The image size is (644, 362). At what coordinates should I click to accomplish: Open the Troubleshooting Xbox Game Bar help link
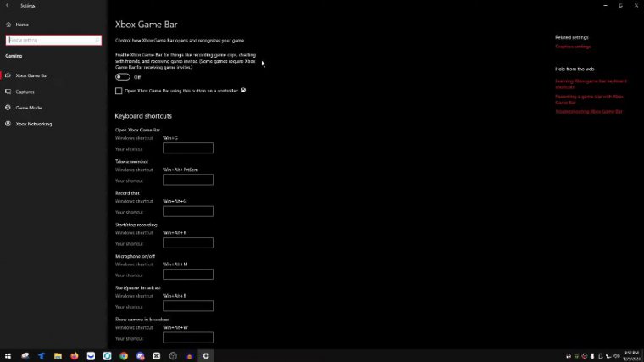pyautogui.click(x=589, y=111)
